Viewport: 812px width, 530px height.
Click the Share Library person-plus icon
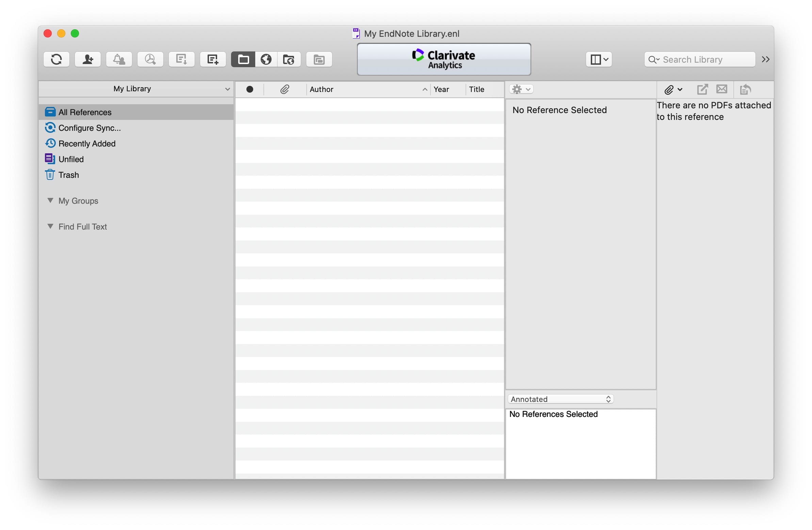pos(88,59)
